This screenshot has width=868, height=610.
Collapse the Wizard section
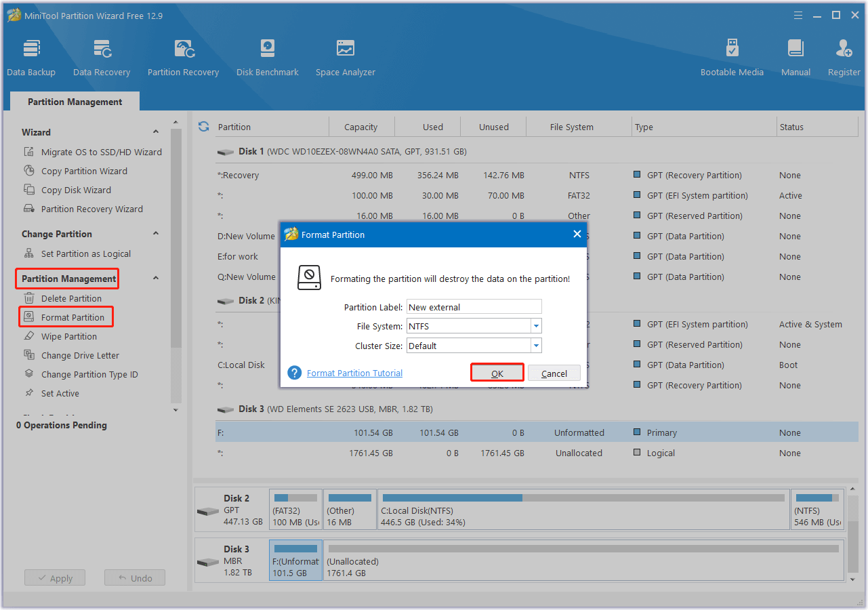click(156, 132)
